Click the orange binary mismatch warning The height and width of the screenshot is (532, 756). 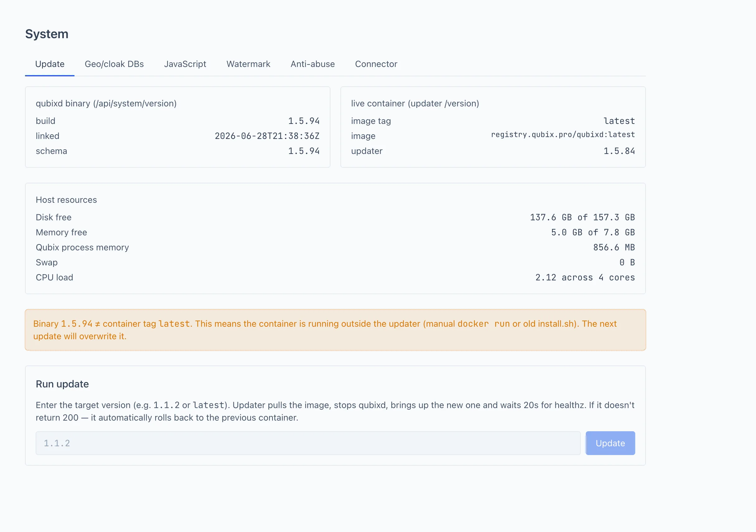(335, 330)
